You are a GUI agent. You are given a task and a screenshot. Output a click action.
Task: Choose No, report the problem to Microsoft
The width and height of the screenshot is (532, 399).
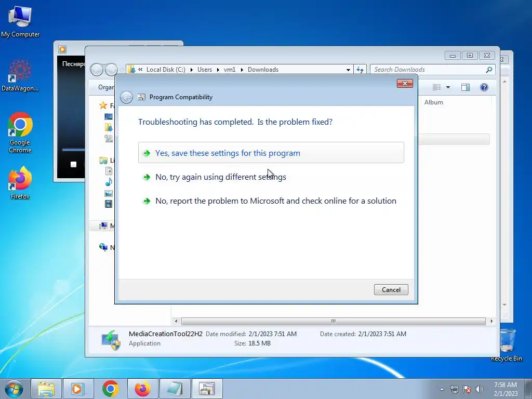click(271, 201)
